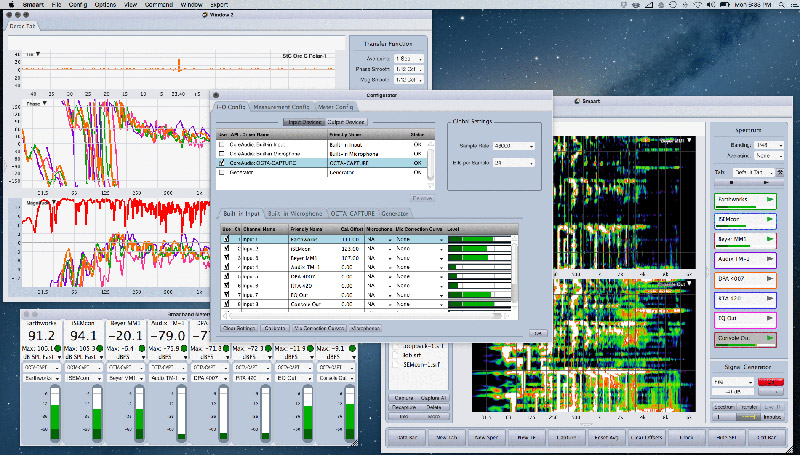Viewport: 800px width, 455px height.
Task: Select the Output Devices segment
Action: pos(346,122)
